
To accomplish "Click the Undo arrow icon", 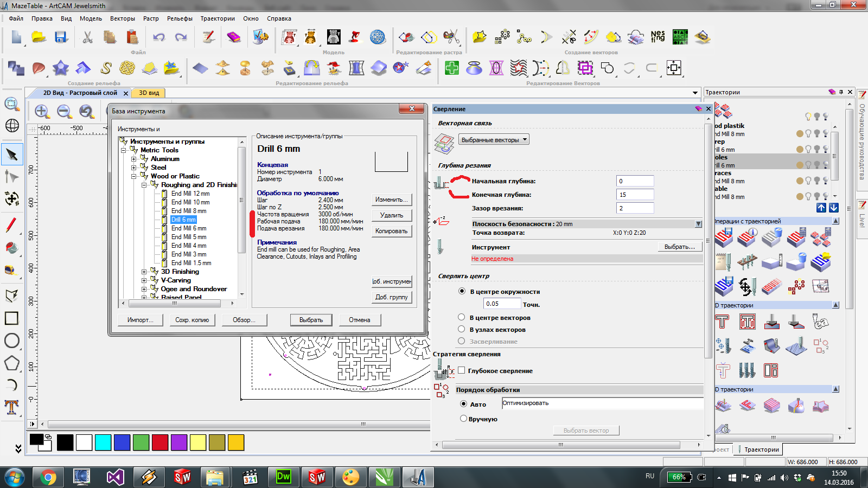I will [x=159, y=37].
